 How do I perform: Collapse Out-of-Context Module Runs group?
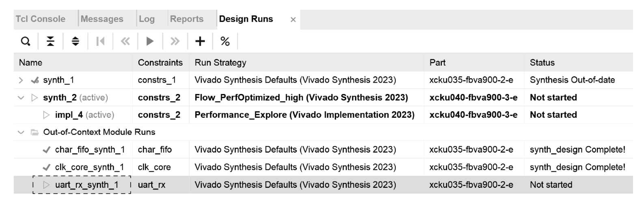[21, 132]
